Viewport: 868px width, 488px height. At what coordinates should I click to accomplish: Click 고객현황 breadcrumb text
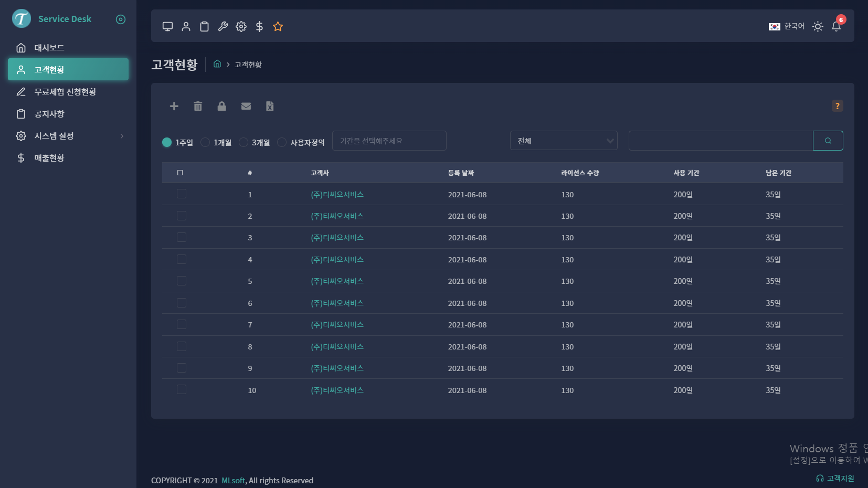[x=248, y=65]
